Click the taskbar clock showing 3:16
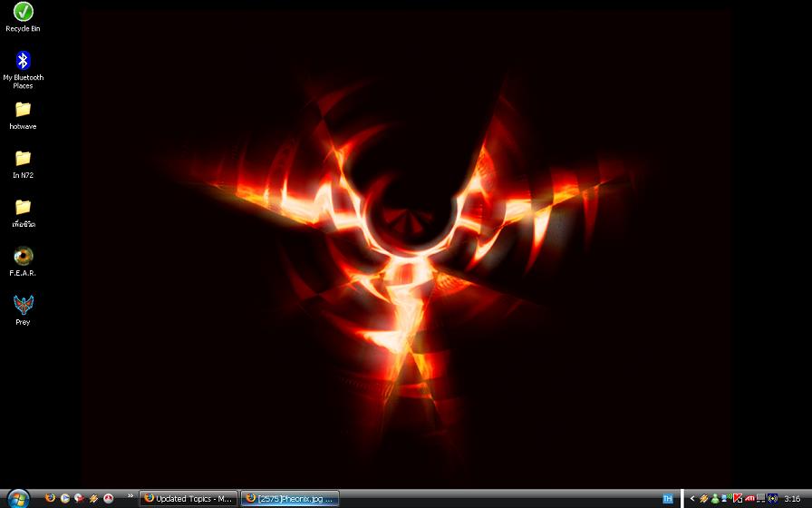Image resolution: width=812 pixels, height=508 pixels. pos(792,499)
